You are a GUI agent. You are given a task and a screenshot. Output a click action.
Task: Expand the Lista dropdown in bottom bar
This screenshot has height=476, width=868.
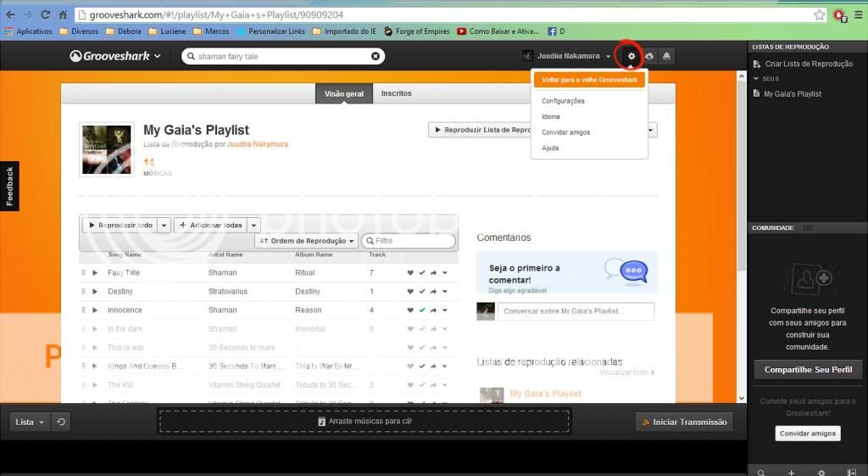coord(31,422)
